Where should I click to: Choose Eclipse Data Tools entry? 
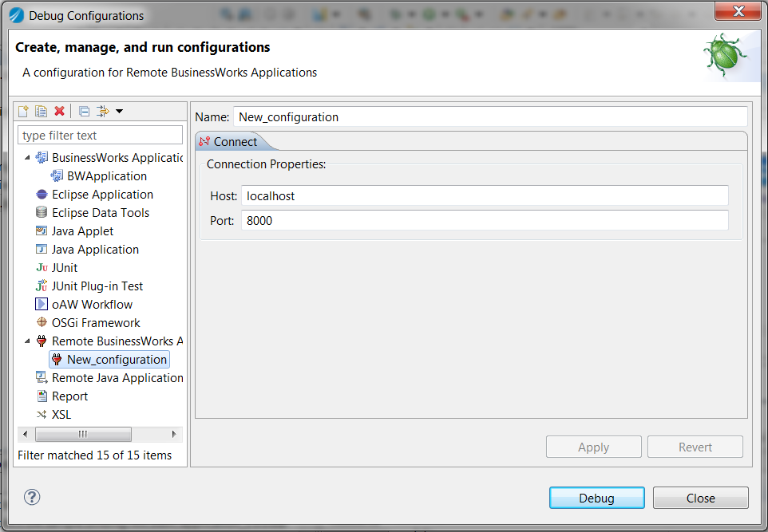coord(101,212)
